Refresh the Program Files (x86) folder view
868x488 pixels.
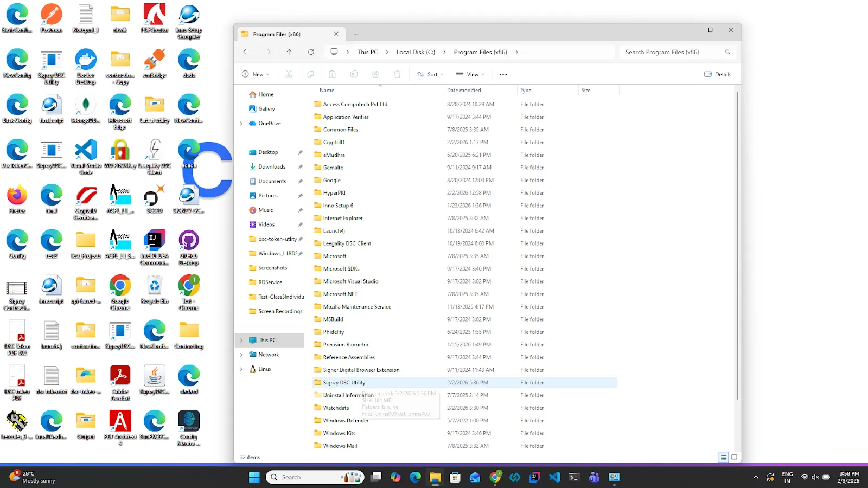point(311,52)
